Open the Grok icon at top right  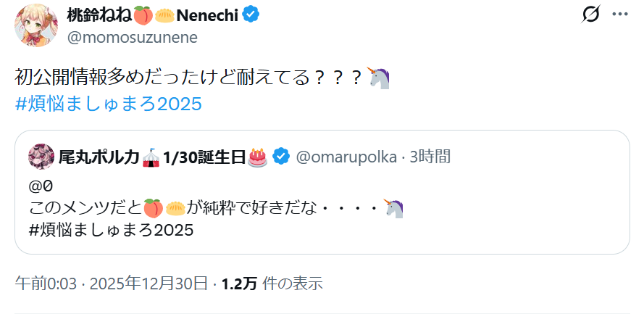coord(590,14)
